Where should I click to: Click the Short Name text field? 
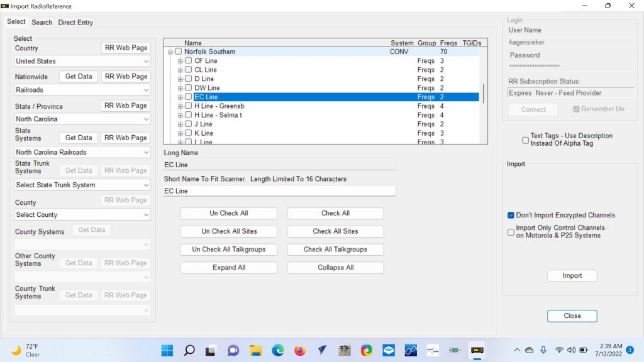pos(279,191)
